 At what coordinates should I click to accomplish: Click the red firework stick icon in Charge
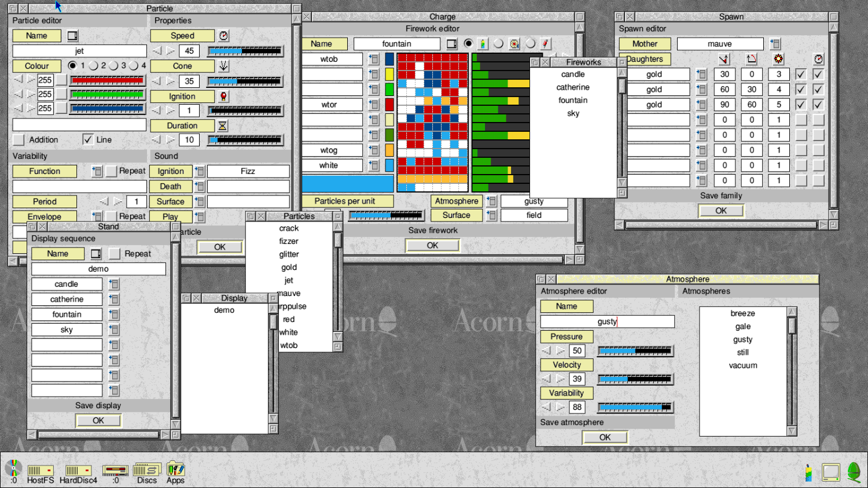tap(545, 44)
